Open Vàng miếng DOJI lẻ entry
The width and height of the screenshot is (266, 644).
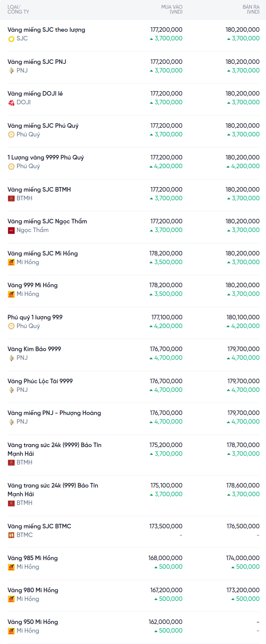(35, 94)
